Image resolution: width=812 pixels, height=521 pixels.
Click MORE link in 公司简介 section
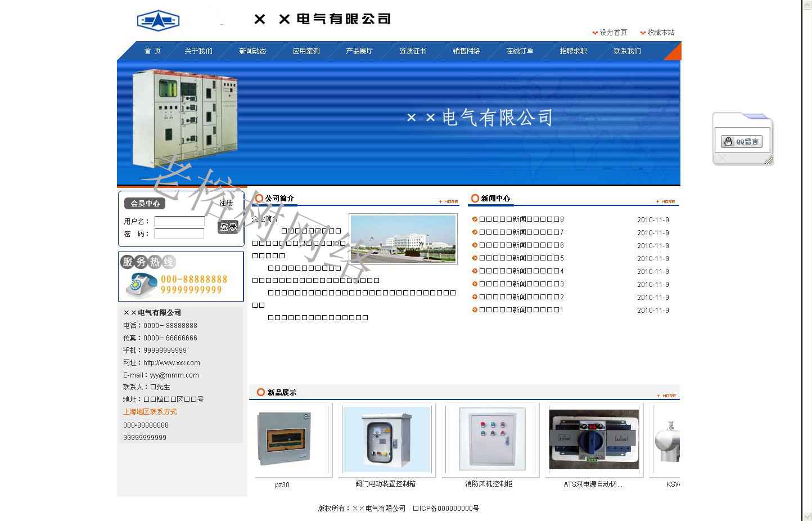pyautogui.click(x=449, y=201)
